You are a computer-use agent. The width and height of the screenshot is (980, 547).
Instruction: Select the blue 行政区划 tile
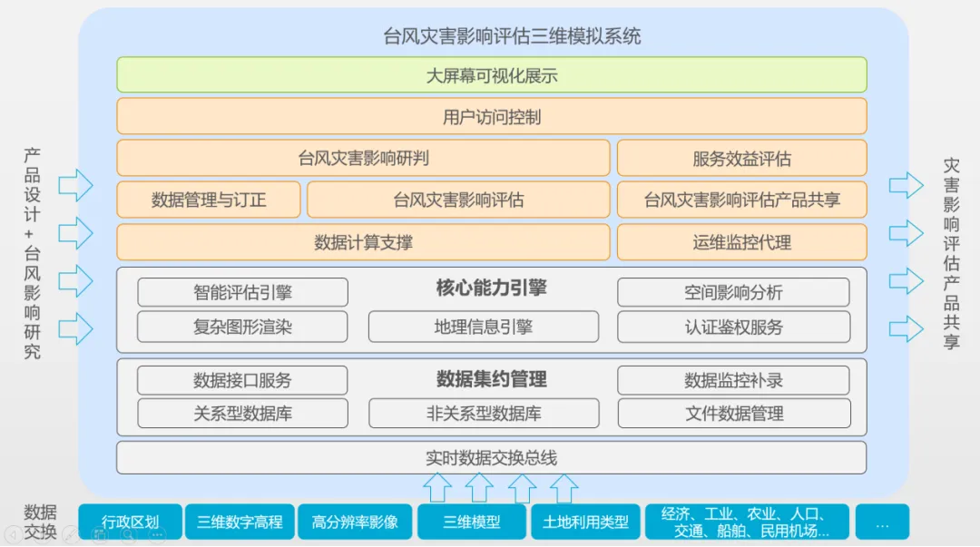pos(130,522)
